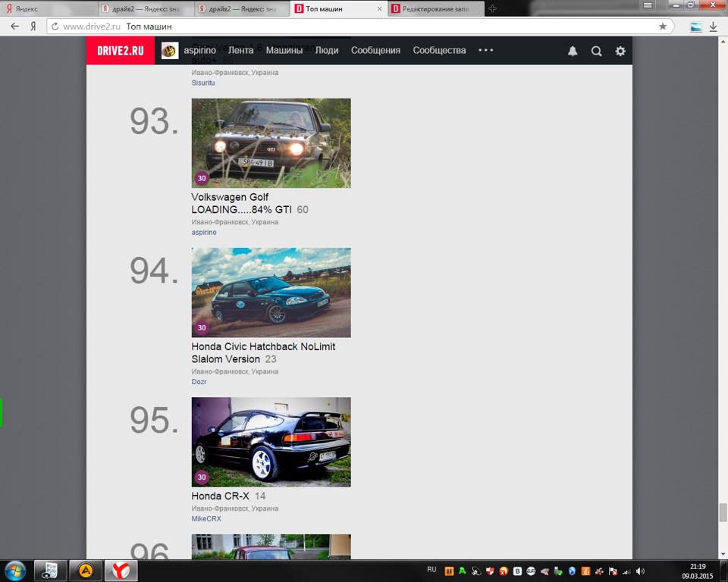This screenshot has height=582, width=728.
Task: Open the Volkswagen Golf GTI photo
Action: coord(271,143)
